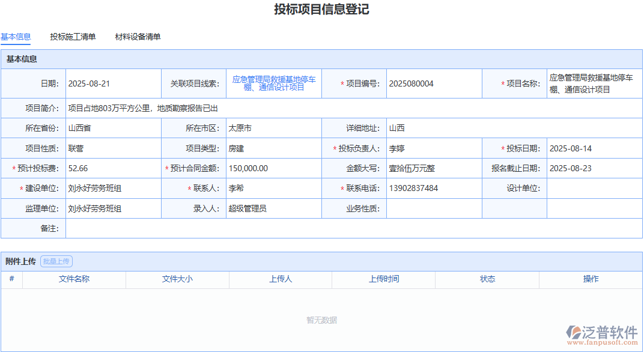This screenshot has width=644, height=352.
Task: Click the 上传人 column header
Action: pos(280,279)
